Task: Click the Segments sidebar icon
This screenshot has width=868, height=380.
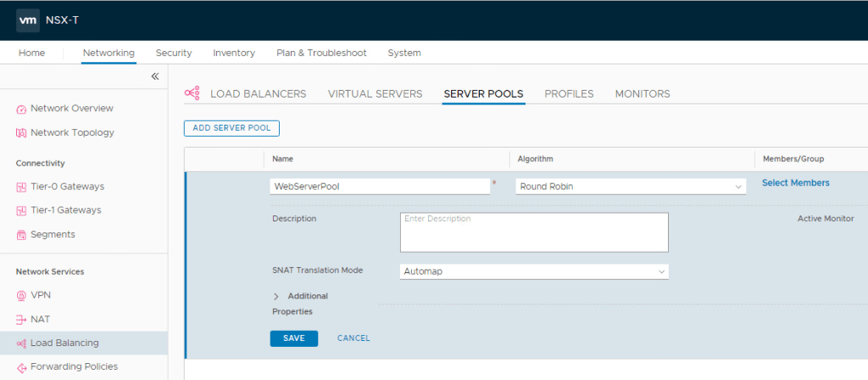Action: pyautogui.click(x=21, y=234)
